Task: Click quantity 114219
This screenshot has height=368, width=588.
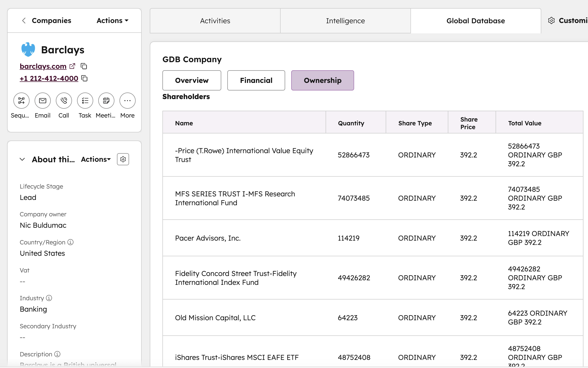Action: coord(349,238)
